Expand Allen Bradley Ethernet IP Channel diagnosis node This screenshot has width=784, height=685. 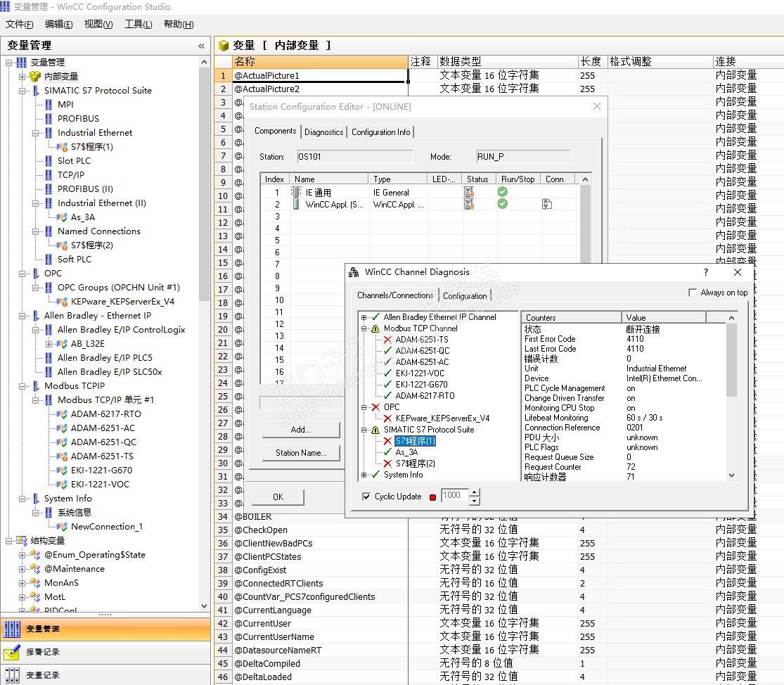(364, 317)
